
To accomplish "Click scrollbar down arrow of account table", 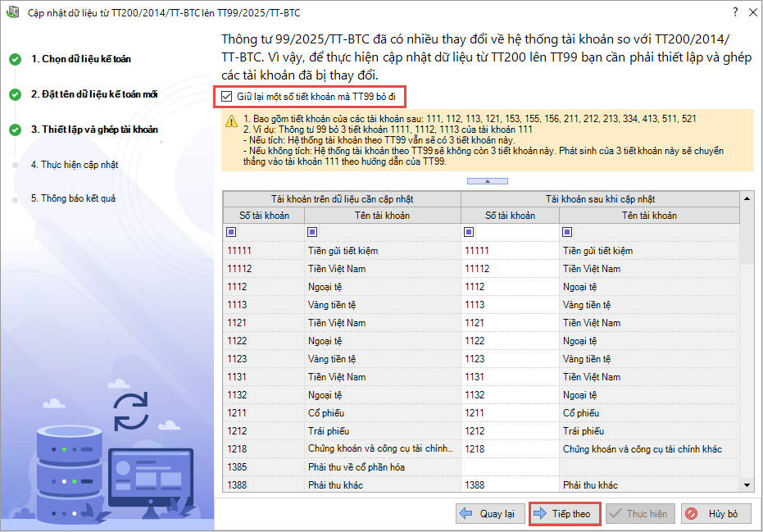I will pos(747,484).
